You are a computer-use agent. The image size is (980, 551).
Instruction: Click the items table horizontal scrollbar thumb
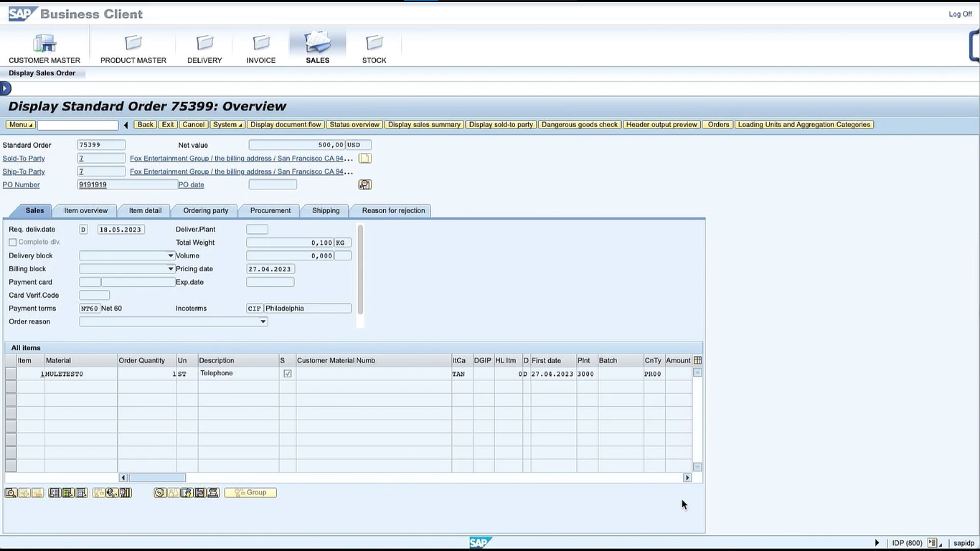[x=157, y=478]
